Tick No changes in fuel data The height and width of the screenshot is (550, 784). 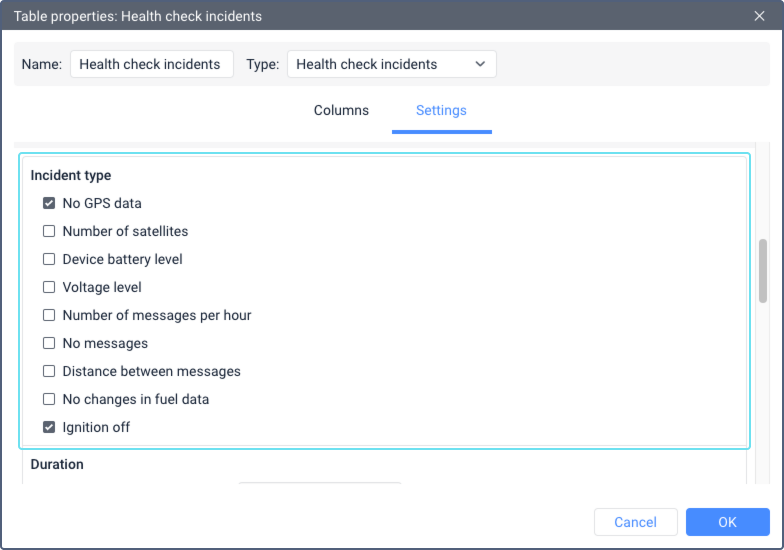click(49, 399)
